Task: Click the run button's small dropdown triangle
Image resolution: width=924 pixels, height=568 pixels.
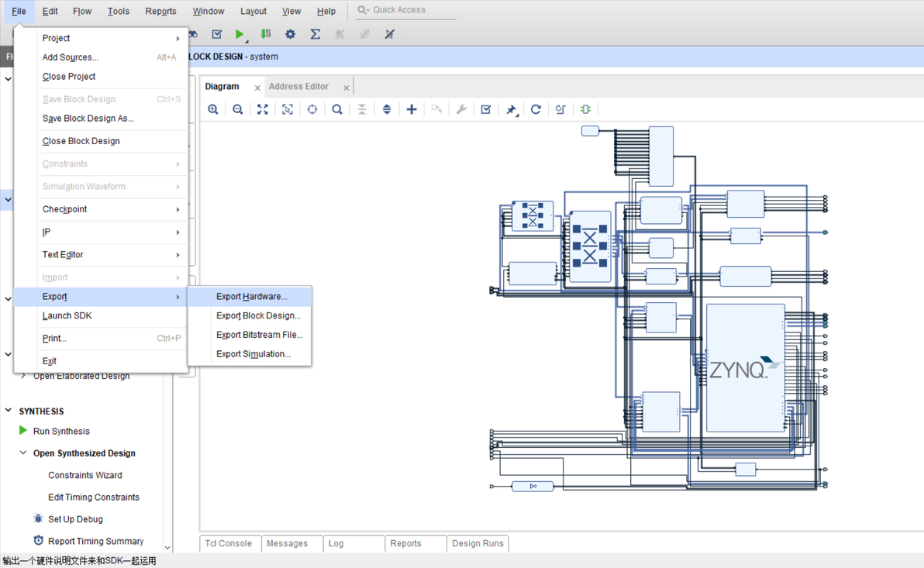Action: tap(247, 41)
